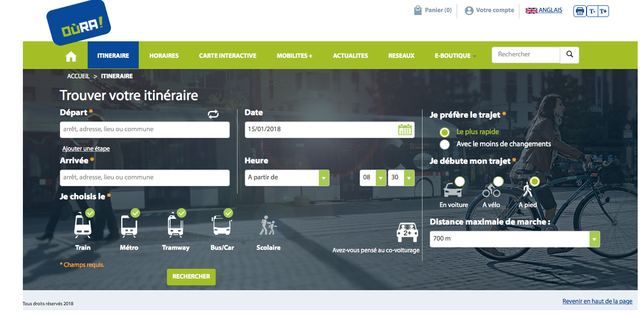
Task: Open the date calendar icon
Action: point(405,129)
